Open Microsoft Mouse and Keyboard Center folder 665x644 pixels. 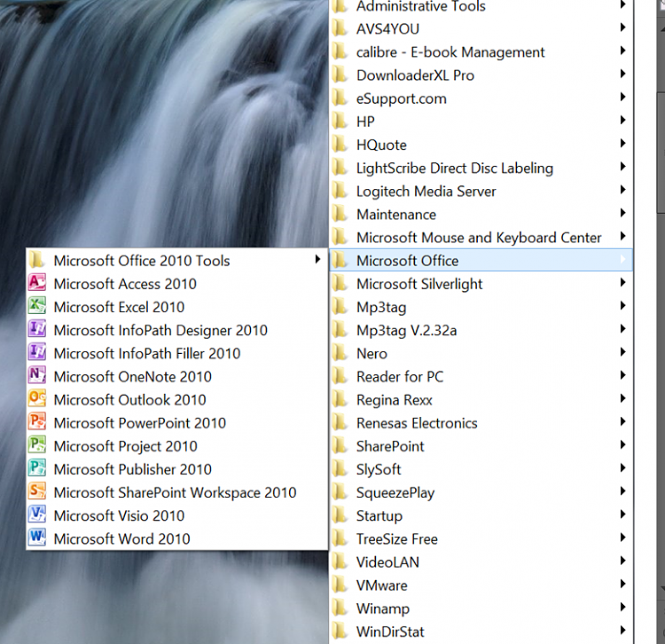point(481,237)
